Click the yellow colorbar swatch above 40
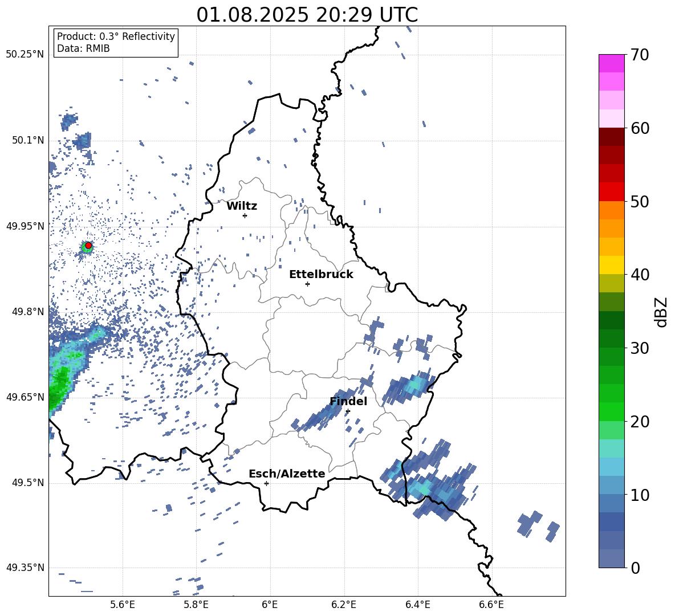 point(612,265)
